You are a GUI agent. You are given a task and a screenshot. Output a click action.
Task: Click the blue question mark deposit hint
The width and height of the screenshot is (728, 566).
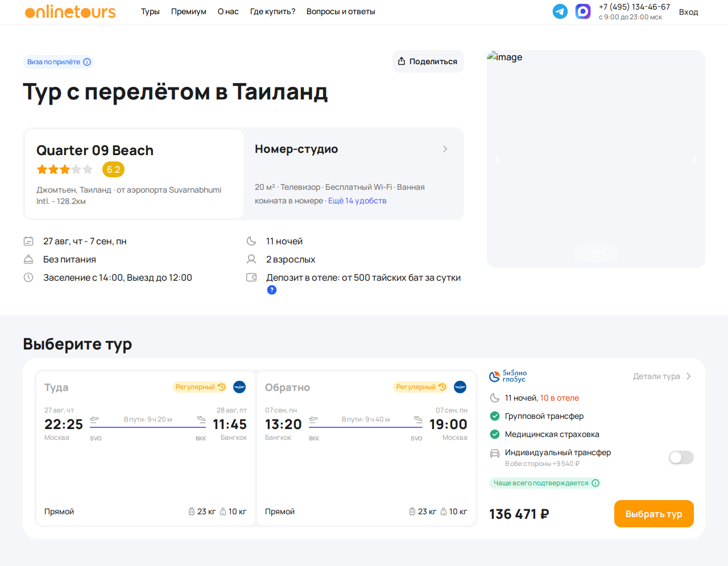(x=272, y=290)
